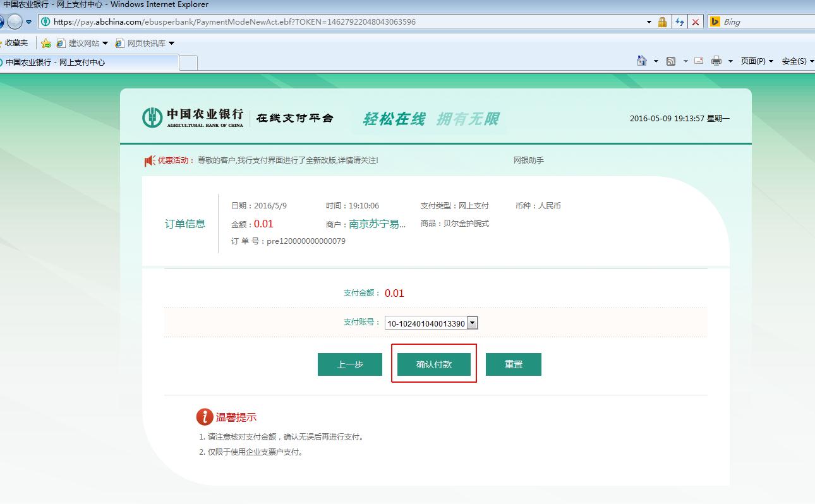Open the 收藏夹 favorites button
This screenshot has height=504, width=815.
pyautogui.click(x=14, y=43)
